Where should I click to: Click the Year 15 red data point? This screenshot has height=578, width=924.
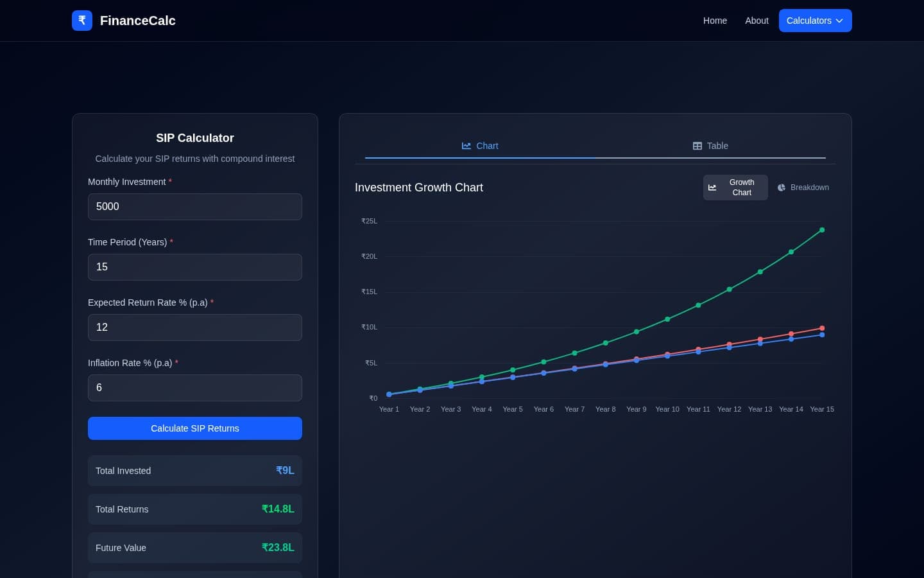pyautogui.click(x=822, y=328)
